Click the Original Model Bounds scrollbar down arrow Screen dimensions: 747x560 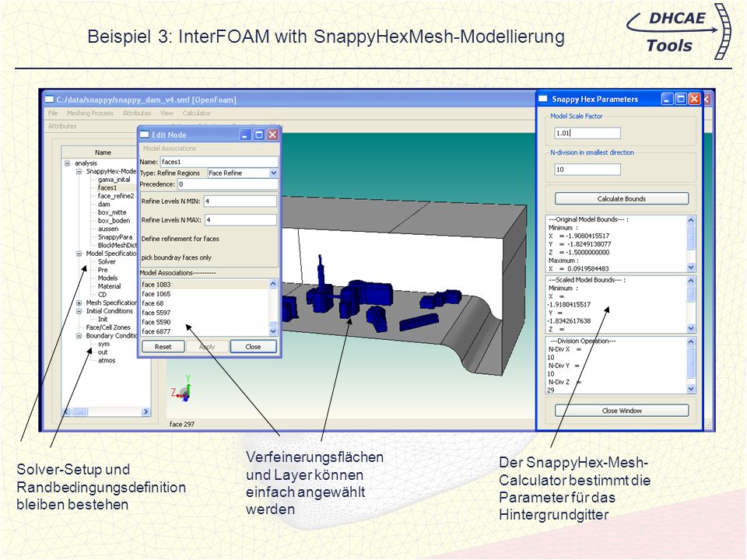tap(691, 268)
